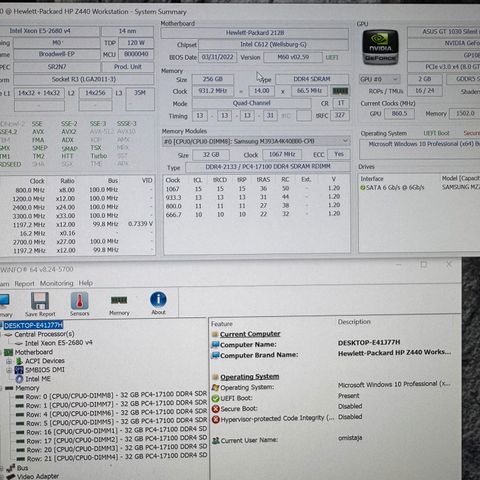Image resolution: width=480 pixels, height=480 pixels.
Task: Open the About info icon
Action: (158, 299)
